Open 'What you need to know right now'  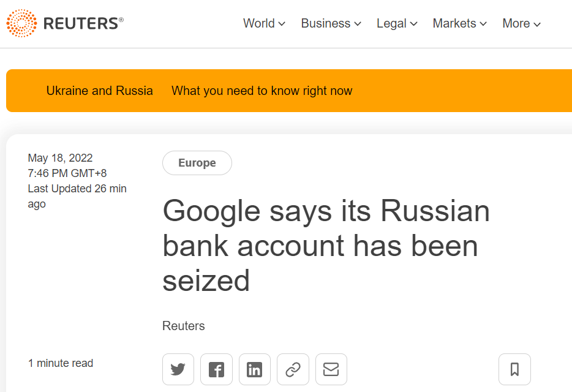coord(262,91)
